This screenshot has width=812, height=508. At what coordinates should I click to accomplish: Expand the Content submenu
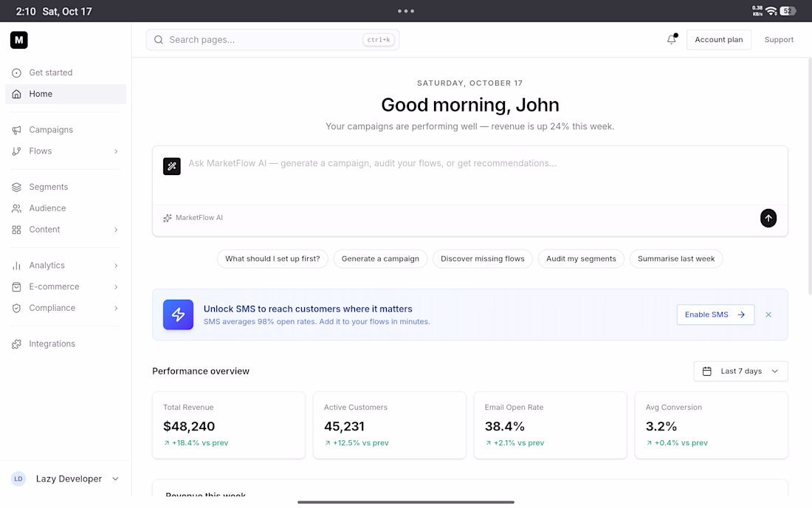coord(116,230)
